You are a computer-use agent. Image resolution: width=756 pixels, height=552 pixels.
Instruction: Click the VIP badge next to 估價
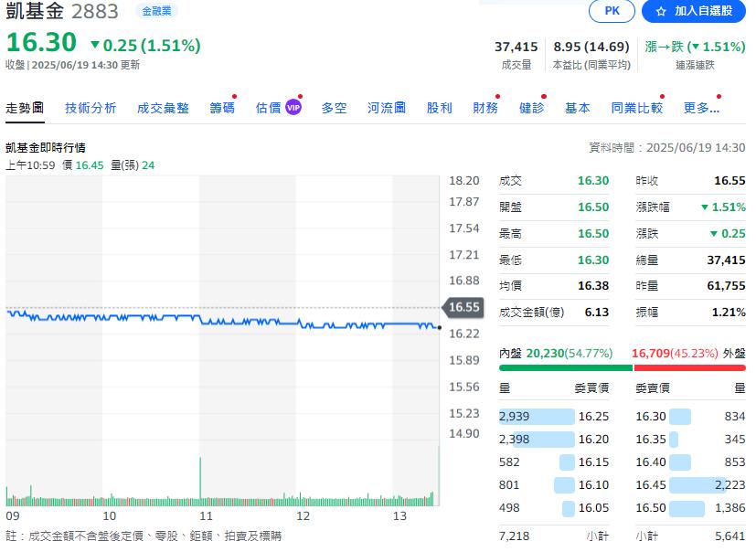pos(293,108)
